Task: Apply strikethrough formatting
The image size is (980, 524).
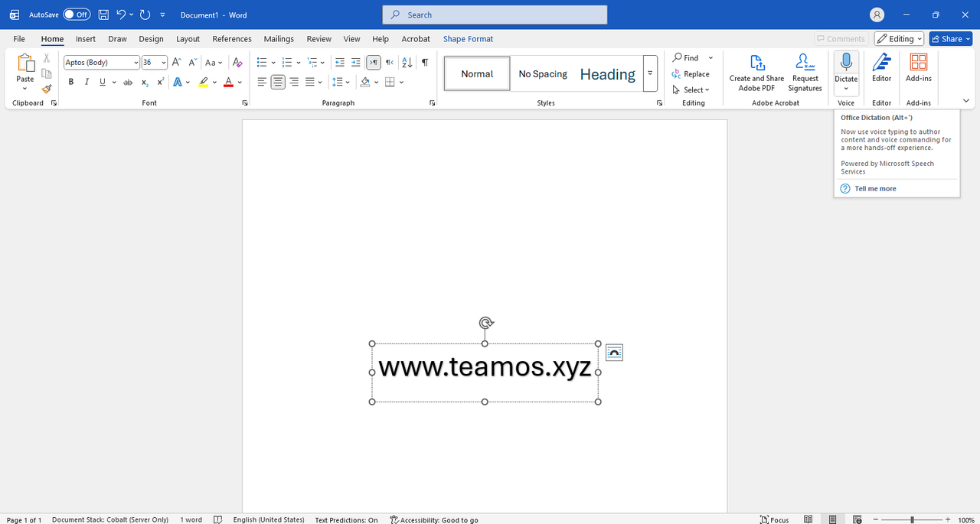Action: tap(127, 82)
